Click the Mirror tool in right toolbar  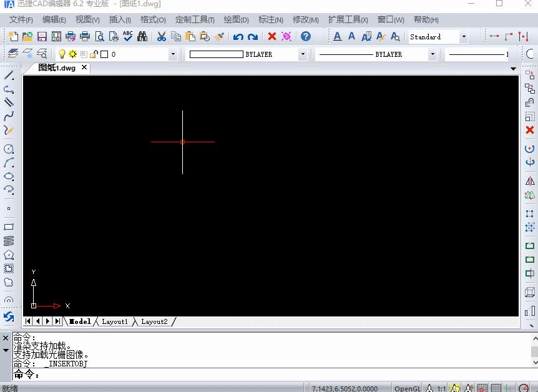530,181
